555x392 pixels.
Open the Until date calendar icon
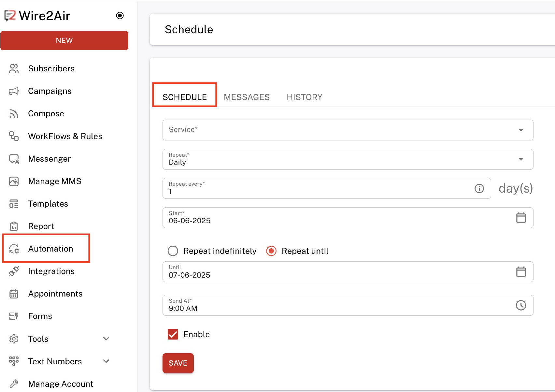click(x=521, y=272)
